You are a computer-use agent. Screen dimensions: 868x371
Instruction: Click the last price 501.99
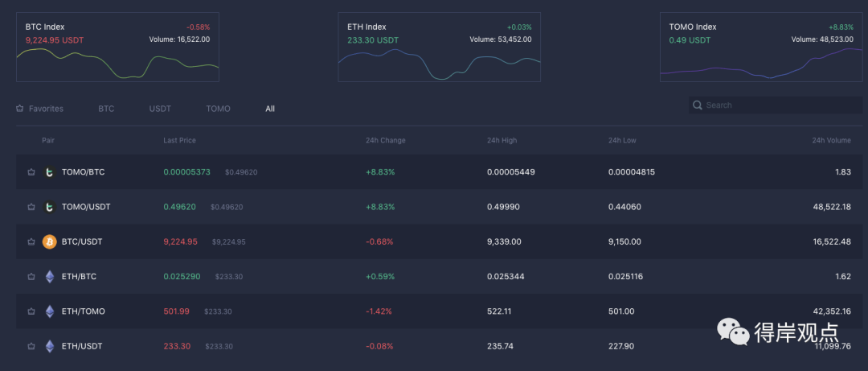coord(176,311)
